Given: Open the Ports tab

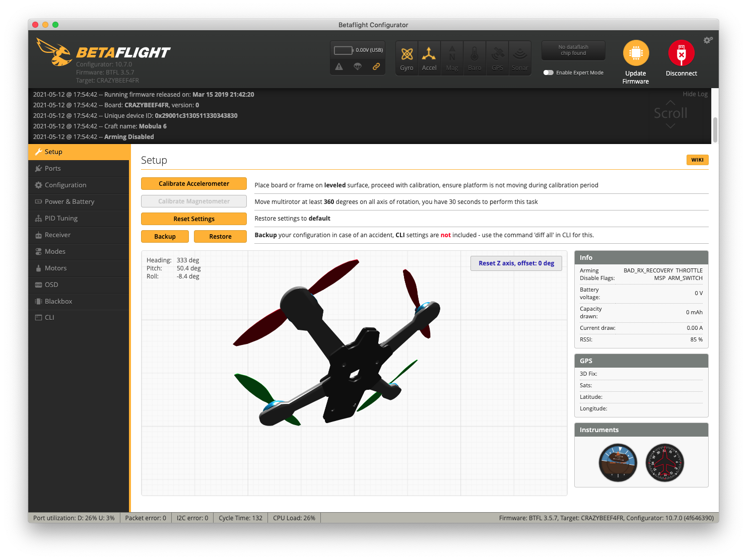Looking at the screenshot, I should point(79,169).
